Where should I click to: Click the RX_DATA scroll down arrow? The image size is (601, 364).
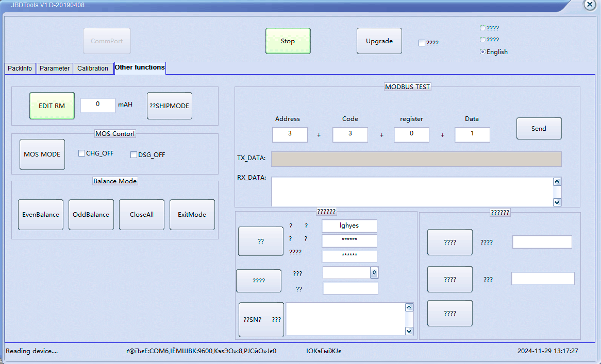pos(557,202)
